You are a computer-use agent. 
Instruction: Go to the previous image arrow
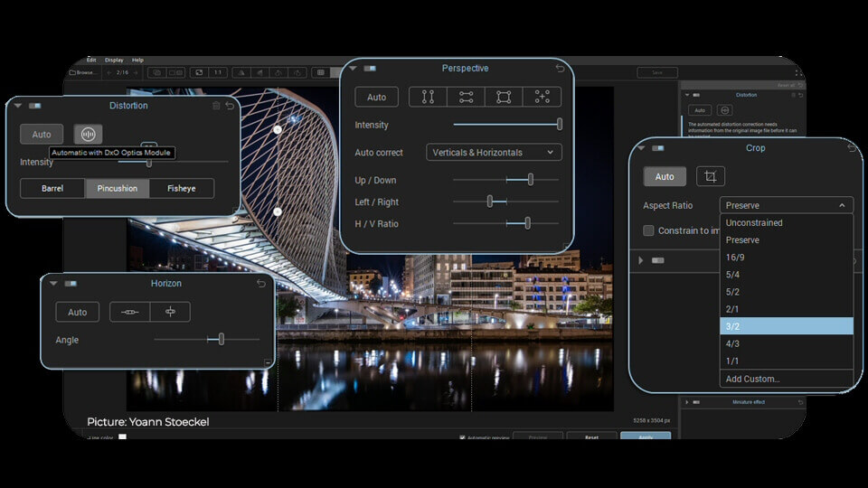coord(109,72)
